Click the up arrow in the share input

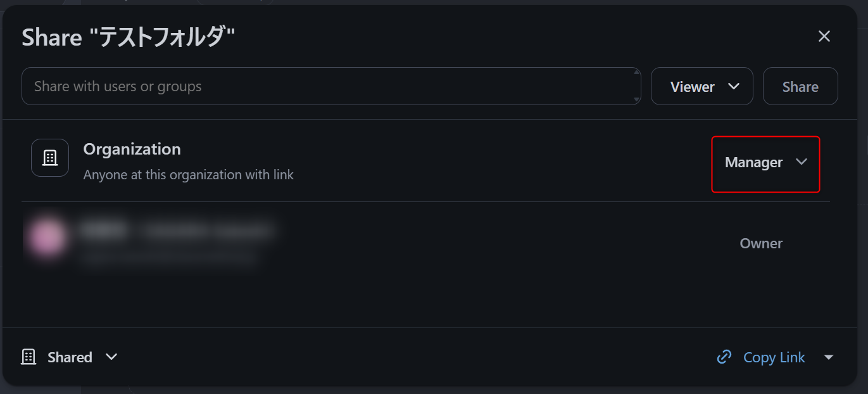636,73
